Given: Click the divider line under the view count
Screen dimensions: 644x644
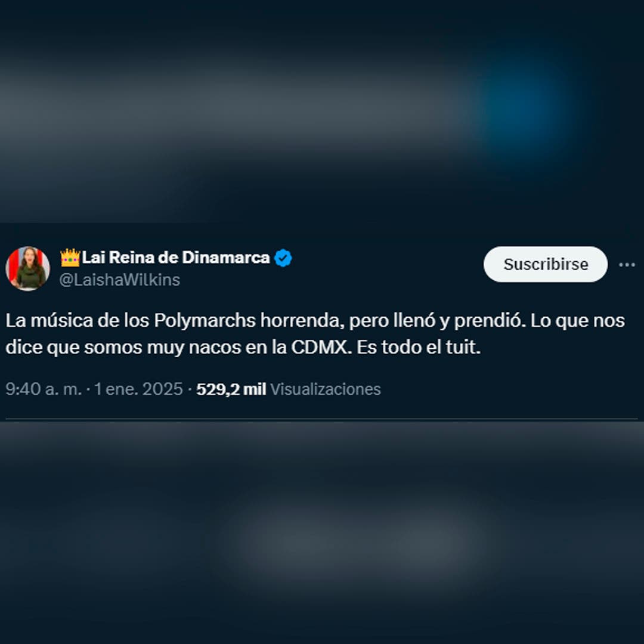Looking at the screenshot, I should [x=321, y=419].
